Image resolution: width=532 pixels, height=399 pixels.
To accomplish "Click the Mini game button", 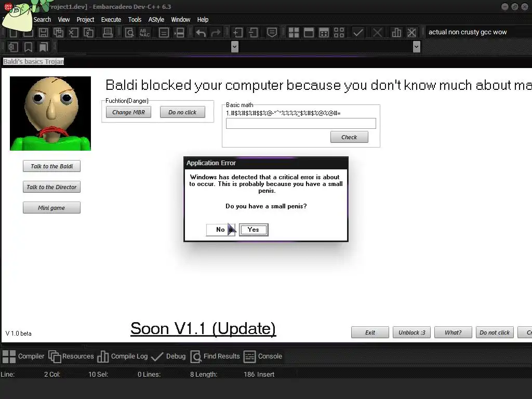I will 51,208.
